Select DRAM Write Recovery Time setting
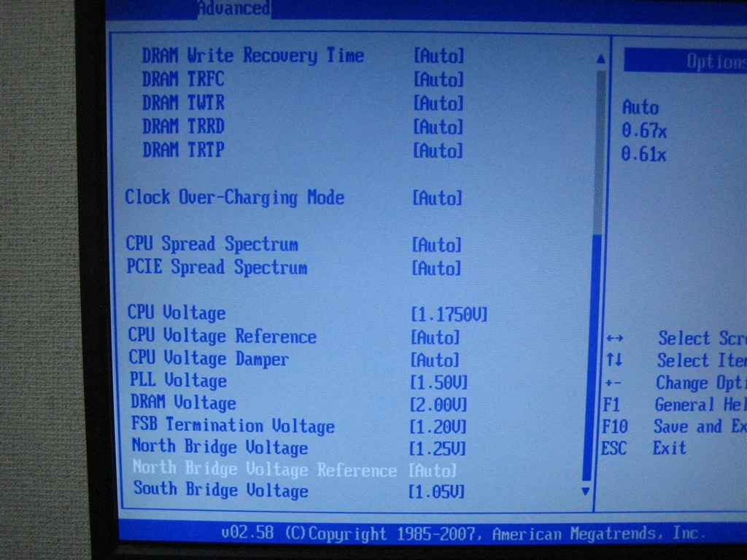The width and height of the screenshot is (747, 560). 253,55
